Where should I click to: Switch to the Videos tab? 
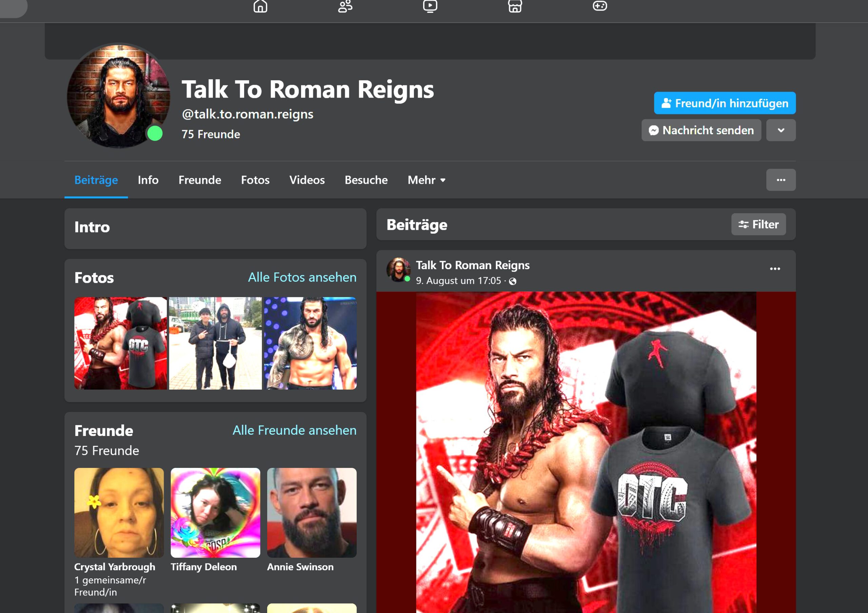tap(307, 180)
